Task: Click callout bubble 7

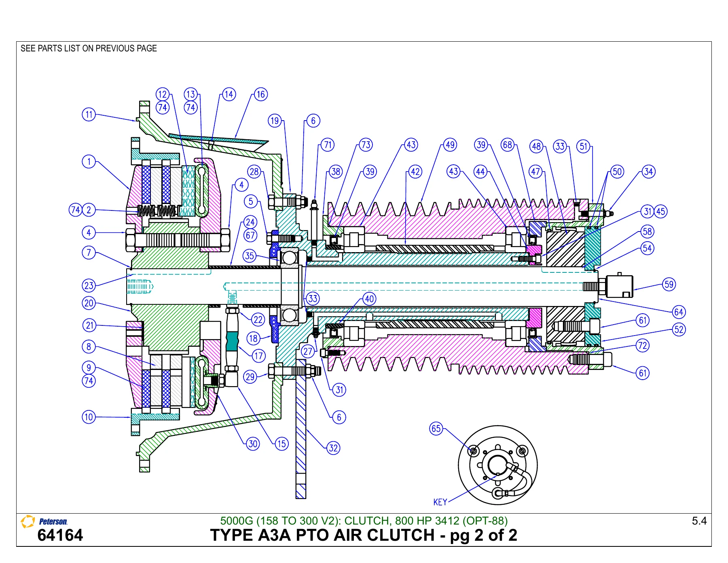Action: (89, 253)
